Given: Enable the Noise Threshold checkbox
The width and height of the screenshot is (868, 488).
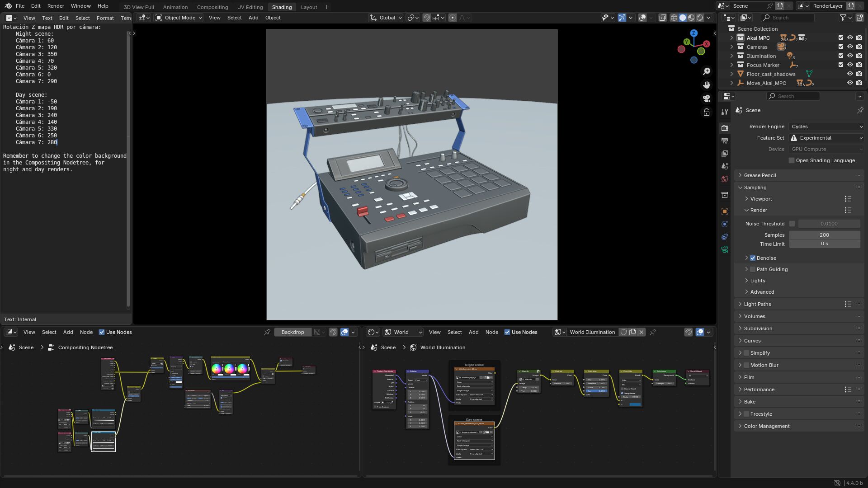Looking at the screenshot, I should 792,224.
